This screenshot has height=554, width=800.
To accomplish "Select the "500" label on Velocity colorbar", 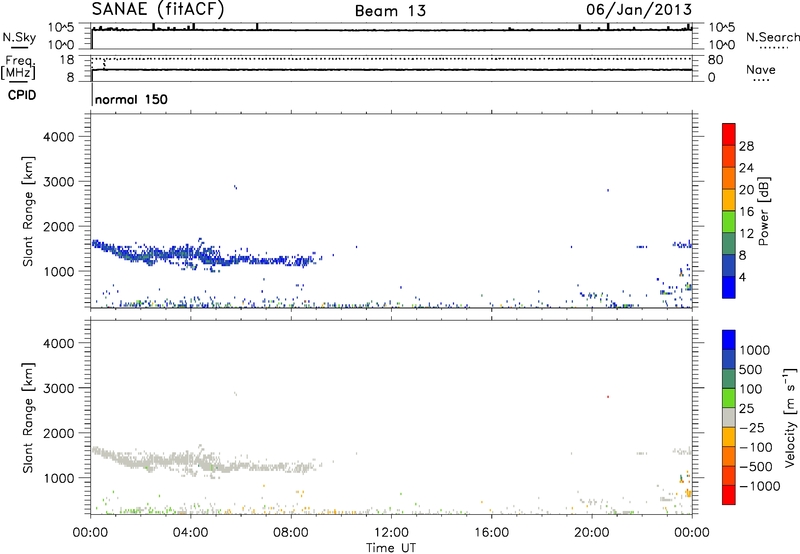I will [751, 369].
